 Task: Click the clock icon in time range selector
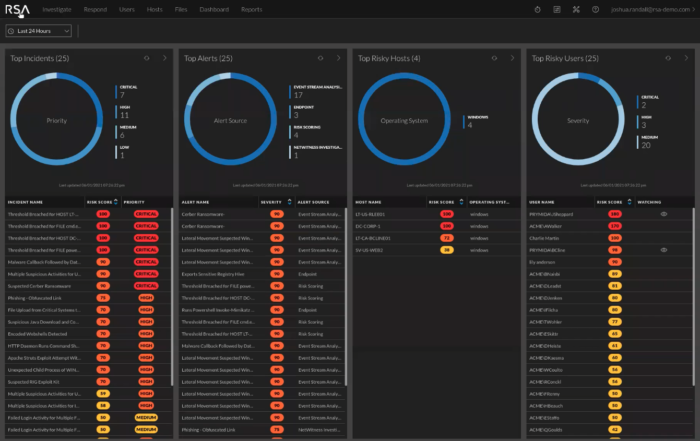(x=11, y=31)
